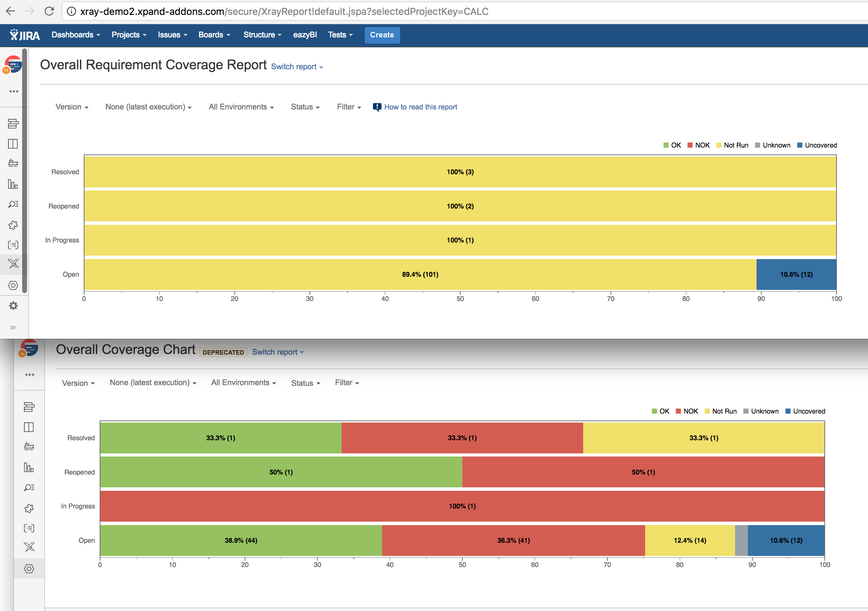Open the Status filter dropdown

coord(305,107)
